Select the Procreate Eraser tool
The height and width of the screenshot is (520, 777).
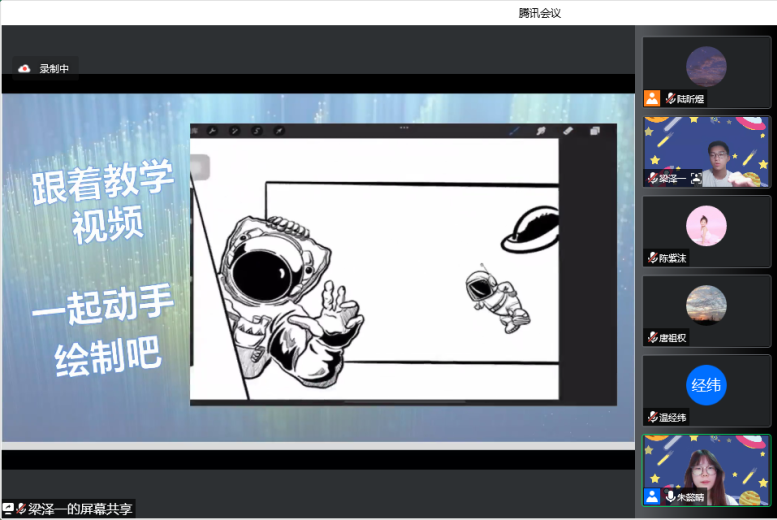click(568, 131)
